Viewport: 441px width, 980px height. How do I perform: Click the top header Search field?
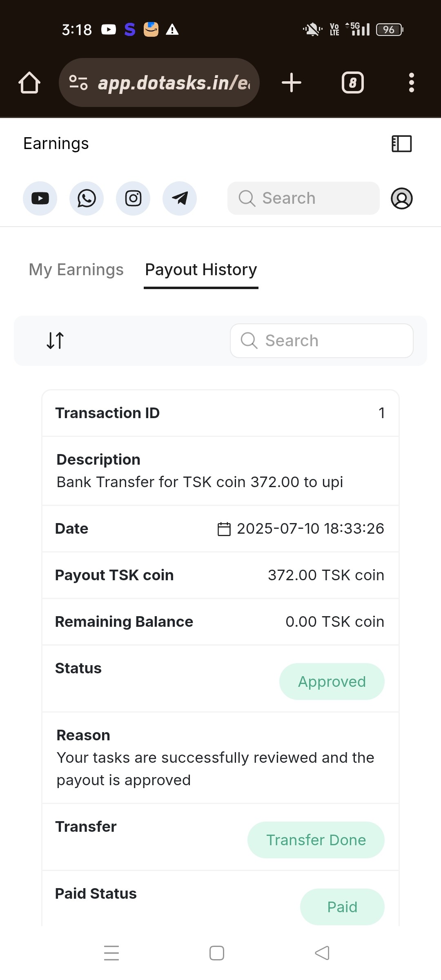(303, 198)
